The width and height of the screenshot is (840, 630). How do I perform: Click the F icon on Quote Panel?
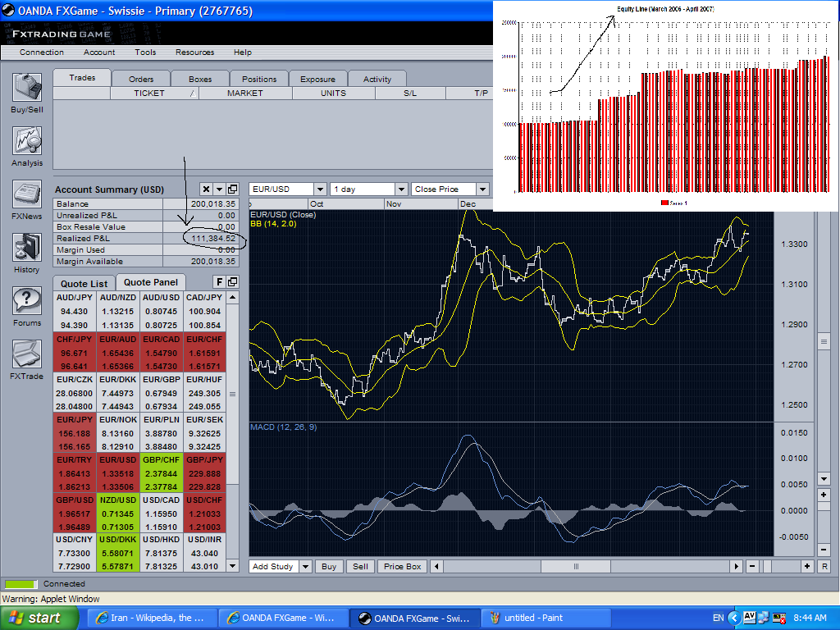220,282
